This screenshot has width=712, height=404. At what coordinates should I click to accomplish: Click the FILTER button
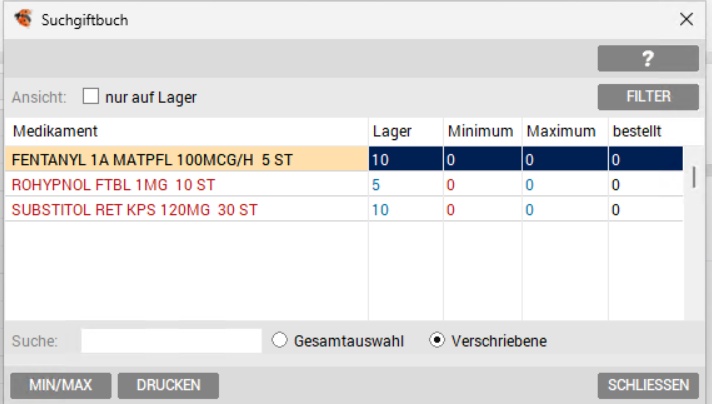coord(647,97)
